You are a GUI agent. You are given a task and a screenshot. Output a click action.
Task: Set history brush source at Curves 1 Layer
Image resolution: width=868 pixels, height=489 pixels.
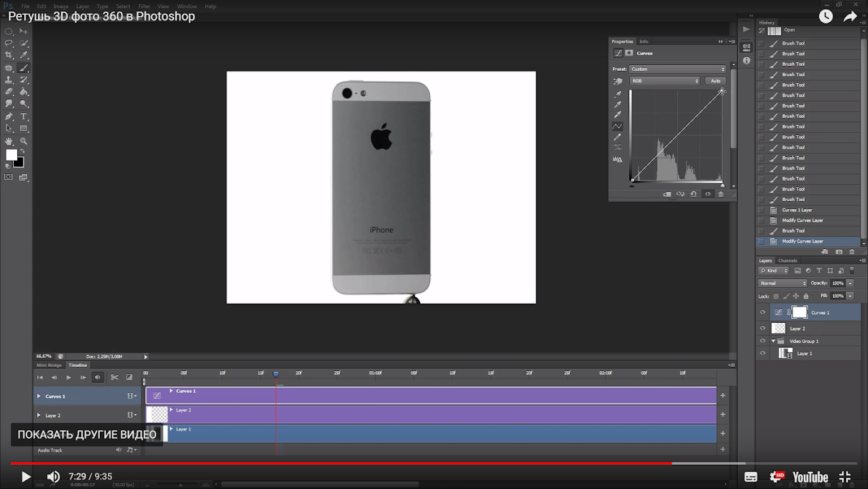tap(761, 210)
